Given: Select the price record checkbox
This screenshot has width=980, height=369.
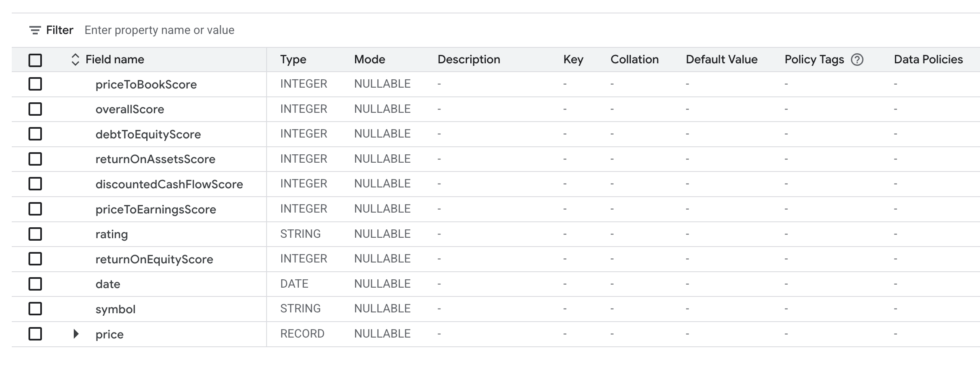Looking at the screenshot, I should [35, 334].
